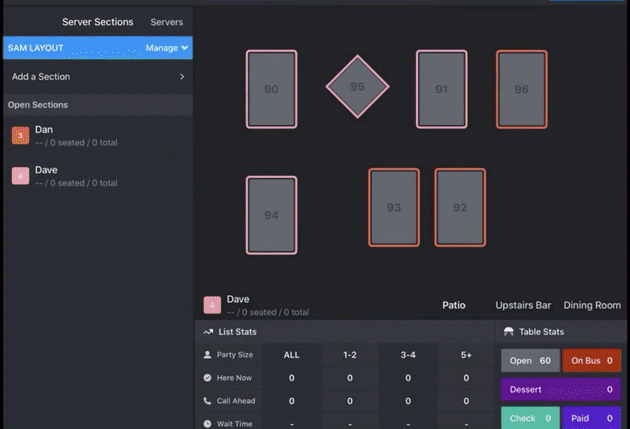Click the Here Now checkmark icon
Viewport: 630px width, 429px height.
point(207,378)
